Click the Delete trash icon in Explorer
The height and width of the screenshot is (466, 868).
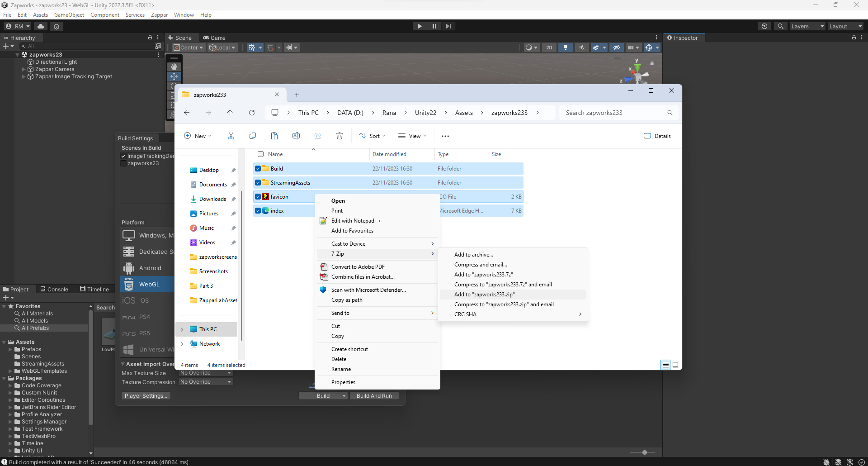click(340, 136)
